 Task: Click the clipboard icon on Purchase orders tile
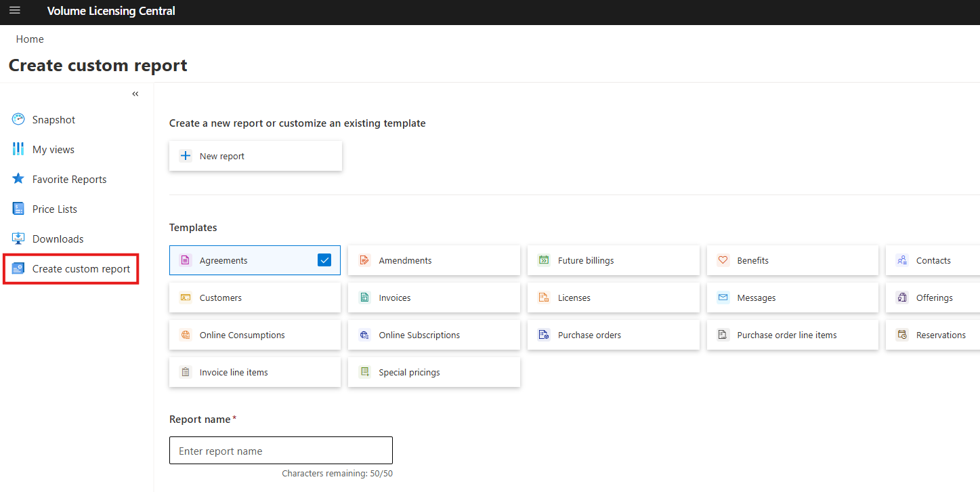click(544, 334)
